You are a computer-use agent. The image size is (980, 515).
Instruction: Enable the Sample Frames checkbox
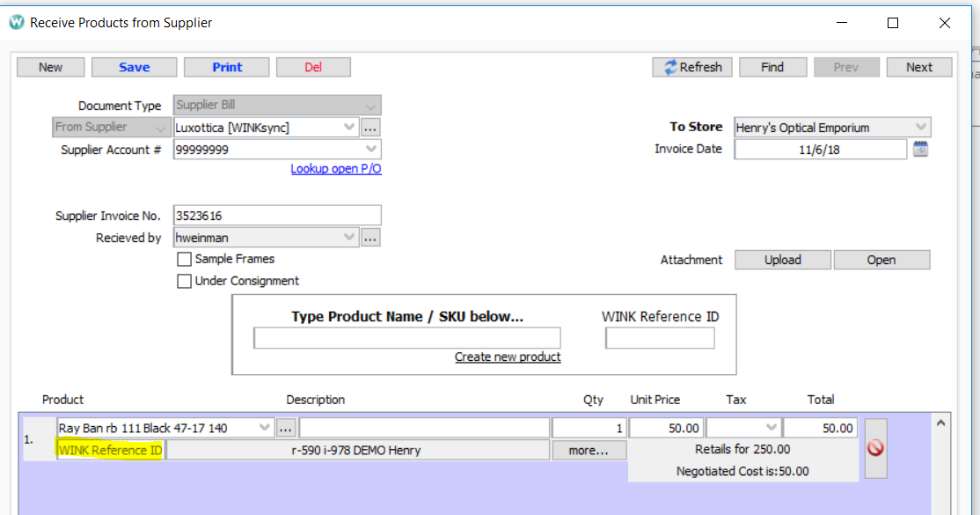(184, 259)
